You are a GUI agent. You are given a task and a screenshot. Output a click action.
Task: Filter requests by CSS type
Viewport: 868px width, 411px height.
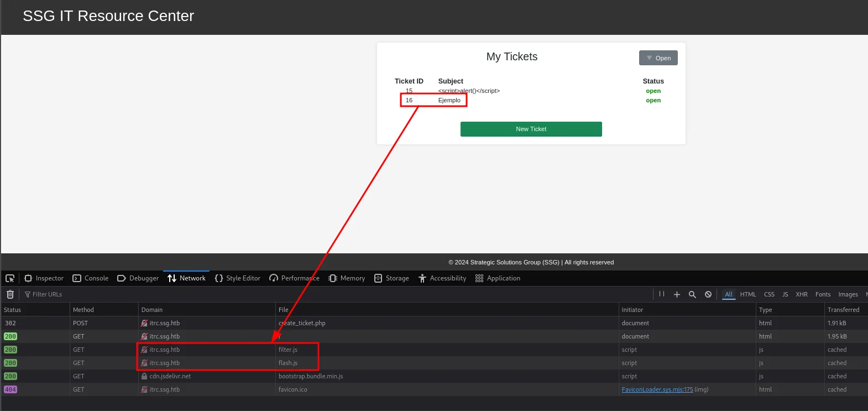point(769,294)
